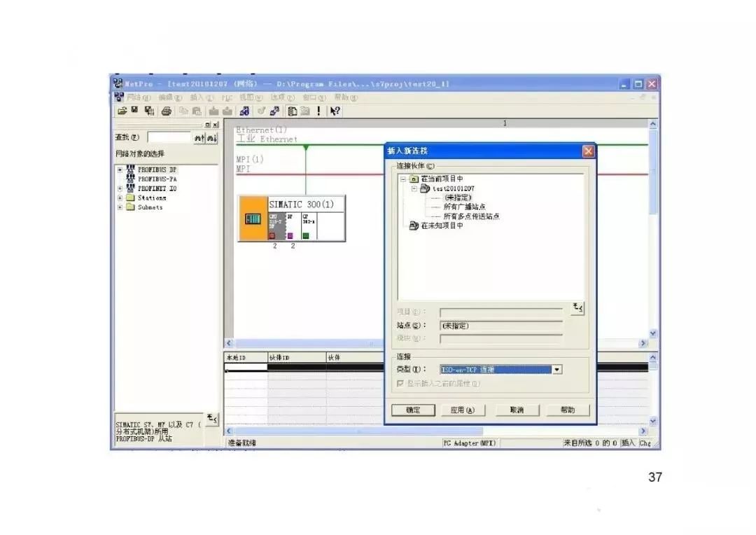The width and height of the screenshot is (756, 535).
Task: Click the DP module magenta interface square
Action: coord(290,236)
